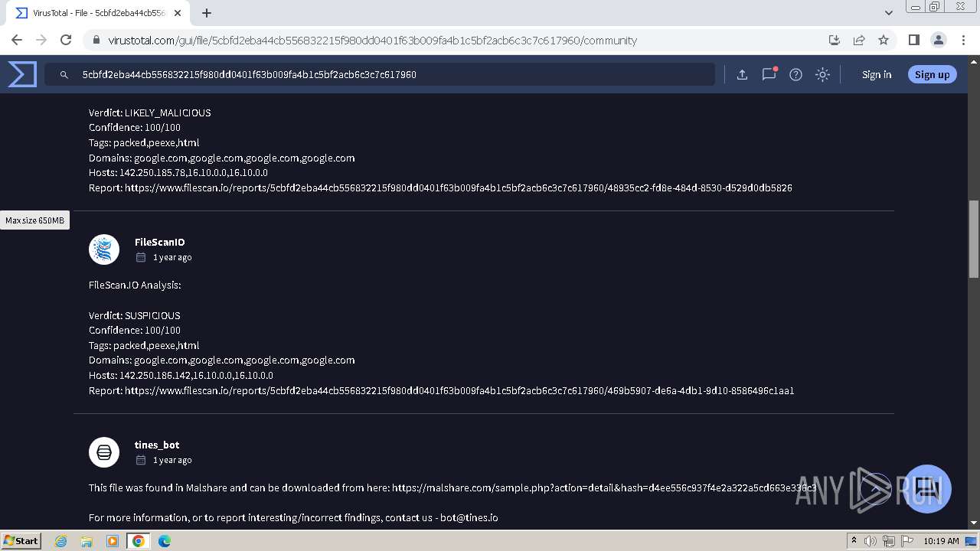Screen dimensions: 980x551
Task: Open the help question mark icon
Action: (x=795, y=74)
